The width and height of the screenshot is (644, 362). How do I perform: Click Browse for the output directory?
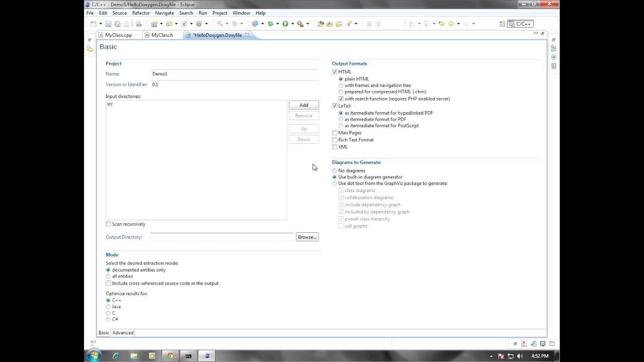307,237
